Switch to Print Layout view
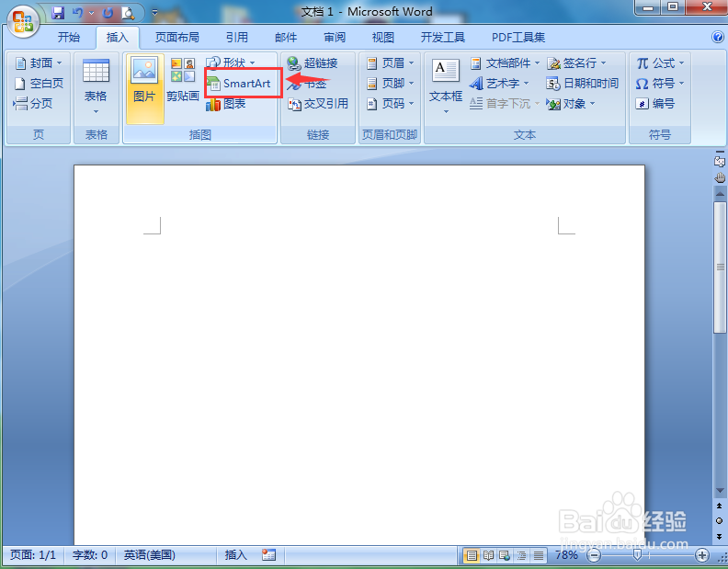728x569 pixels. [472, 555]
